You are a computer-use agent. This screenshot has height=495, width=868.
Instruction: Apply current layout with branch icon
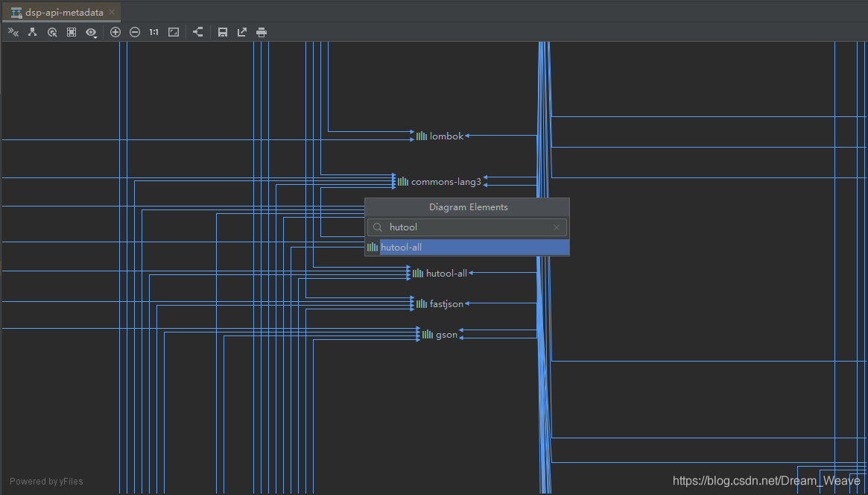[197, 32]
